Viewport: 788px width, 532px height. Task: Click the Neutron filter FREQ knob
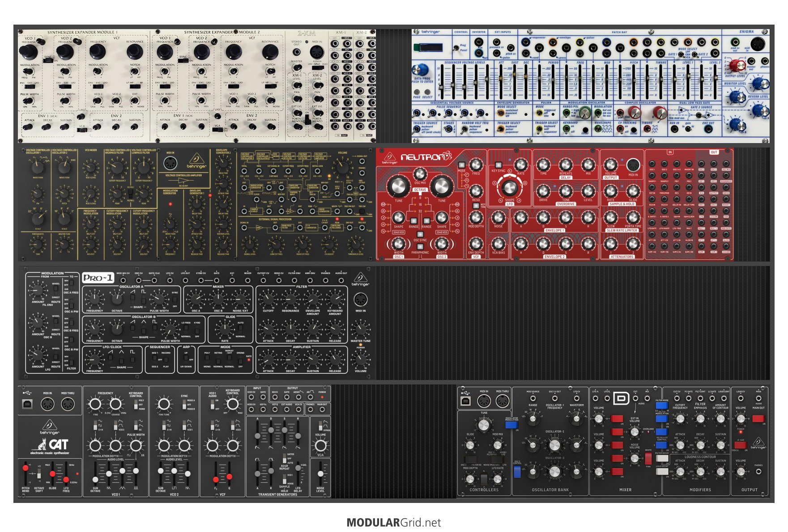pyautogui.click(x=476, y=165)
